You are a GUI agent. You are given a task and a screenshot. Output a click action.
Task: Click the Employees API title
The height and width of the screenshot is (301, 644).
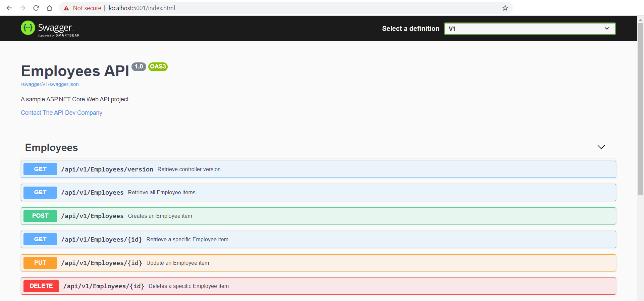75,71
